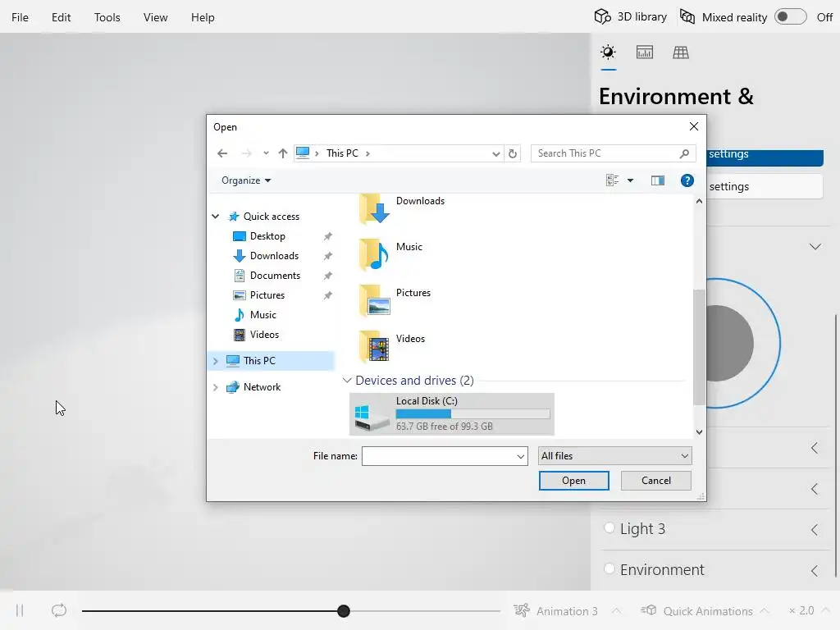Open the Animation 3 selector

coord(567,610)
